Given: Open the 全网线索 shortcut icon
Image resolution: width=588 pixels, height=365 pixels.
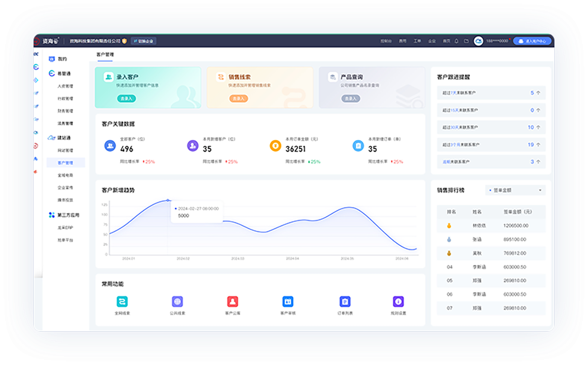Looking at the screenshot, I should tap(122, 301).
